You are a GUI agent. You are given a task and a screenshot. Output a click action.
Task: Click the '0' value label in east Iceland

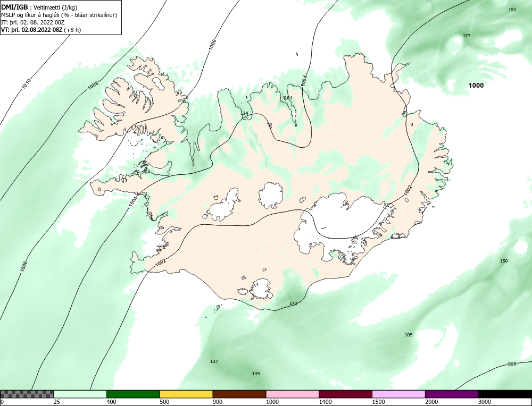point(412,124)
